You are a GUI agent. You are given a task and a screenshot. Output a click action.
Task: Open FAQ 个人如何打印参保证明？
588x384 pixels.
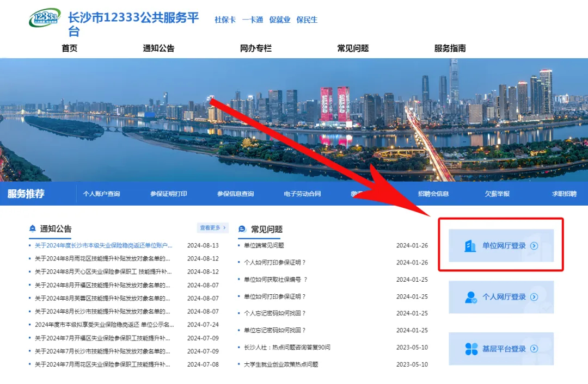[274, 262]
